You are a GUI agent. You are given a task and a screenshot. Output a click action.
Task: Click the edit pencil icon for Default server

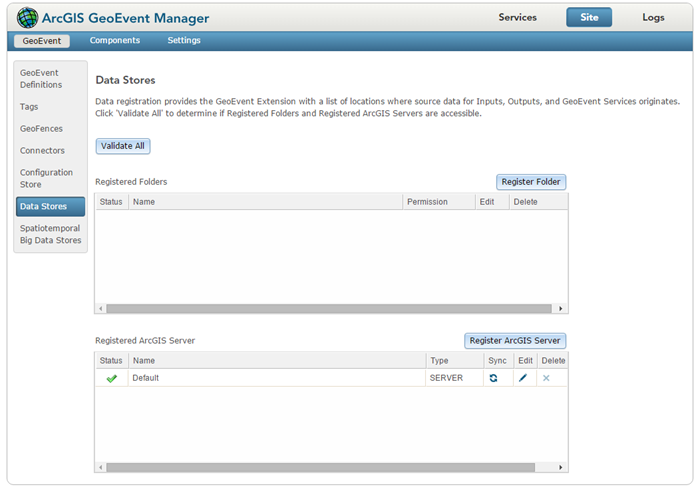pos(523,378)
